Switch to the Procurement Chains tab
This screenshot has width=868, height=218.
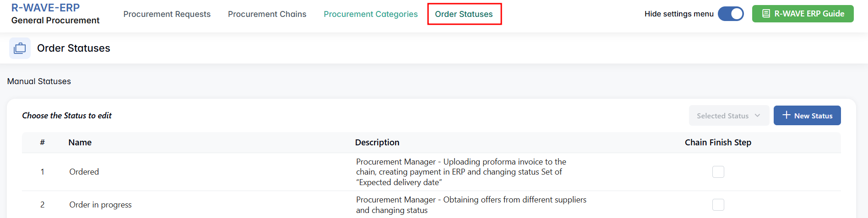(x=267, y=14)
